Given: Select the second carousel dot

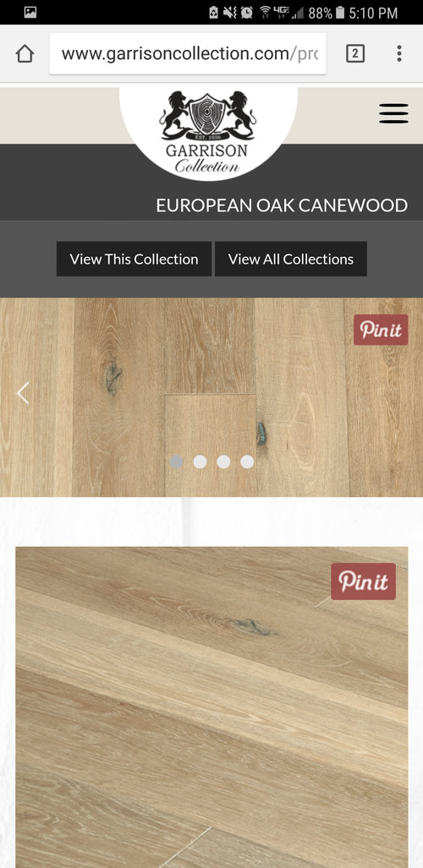Looking at the screenshot, I should (x=201, y=461).
